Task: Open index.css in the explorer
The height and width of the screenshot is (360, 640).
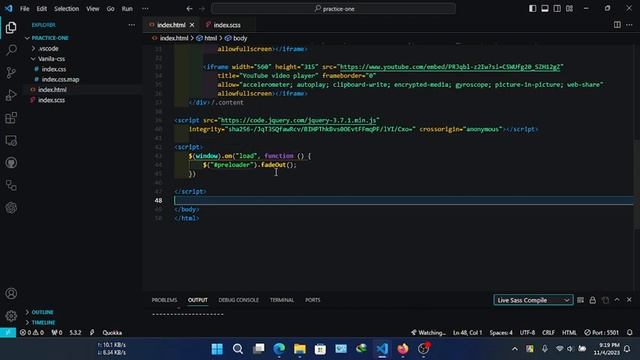Action: pos(54,69)
